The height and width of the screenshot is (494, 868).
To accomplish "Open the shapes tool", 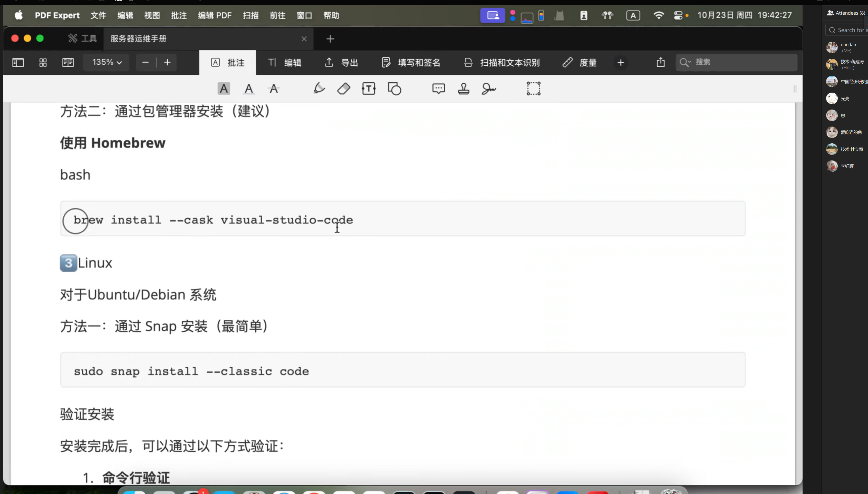I will (x=394, y=89).
